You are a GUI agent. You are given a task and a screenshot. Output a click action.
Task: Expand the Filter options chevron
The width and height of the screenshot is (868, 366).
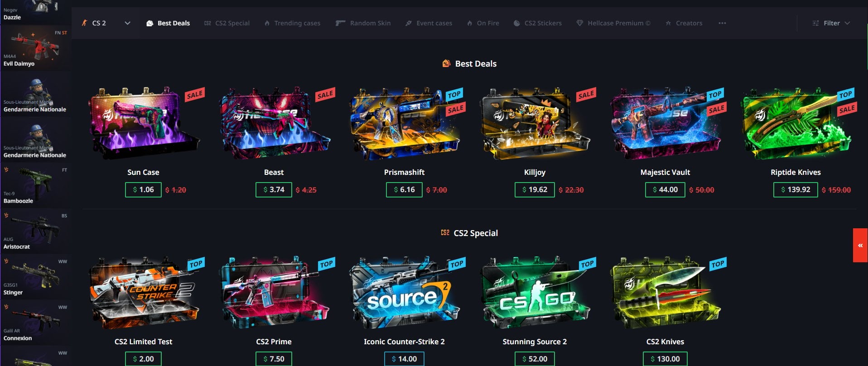pyautogui.click(x=847, y=23)
